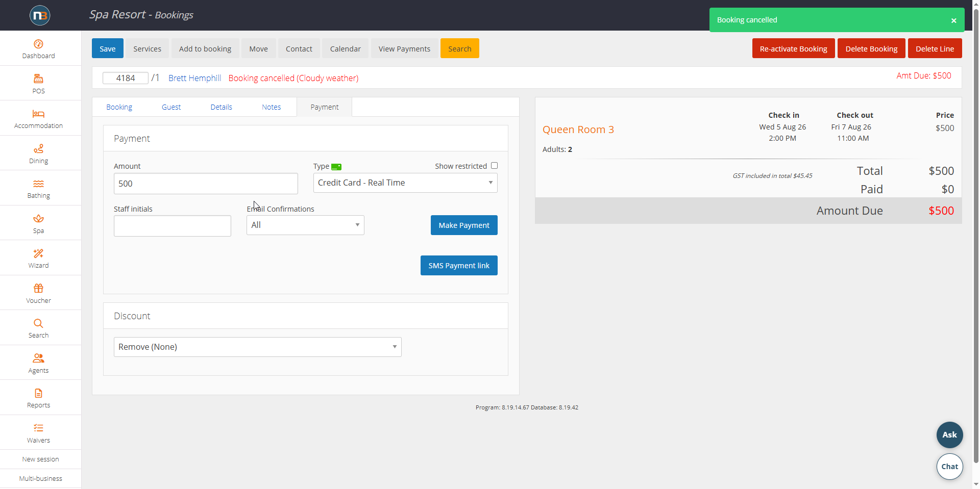The height and width of the screenshot is (489, 980).
Task: Open the Dashboard sidebar icon
Action: click(38, 44)
